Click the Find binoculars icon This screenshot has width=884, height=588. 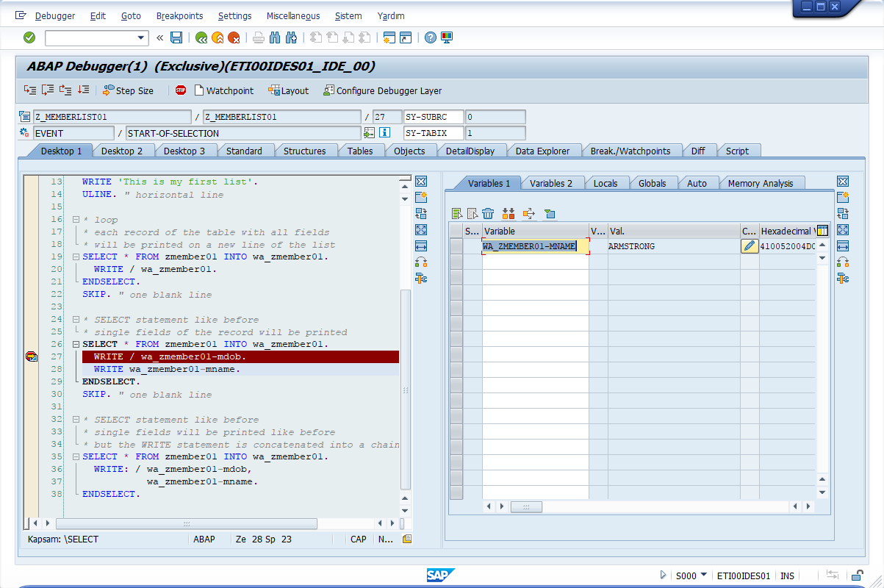pos(275,37)
